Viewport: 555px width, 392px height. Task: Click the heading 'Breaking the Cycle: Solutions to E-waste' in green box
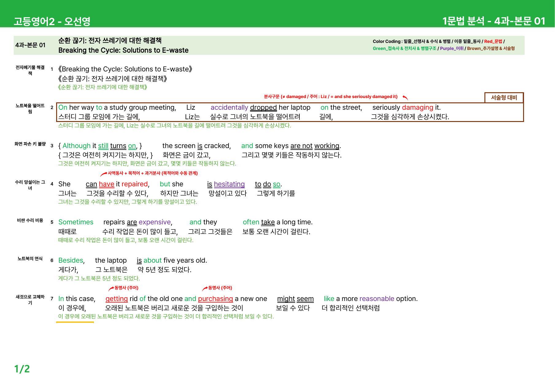pyautogui.click(x=123, y=50)
